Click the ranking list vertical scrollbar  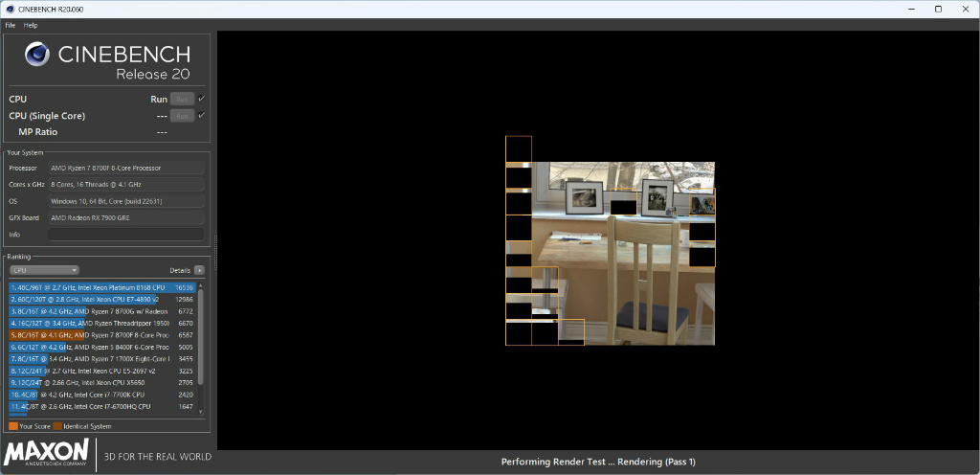click(201, 337)
